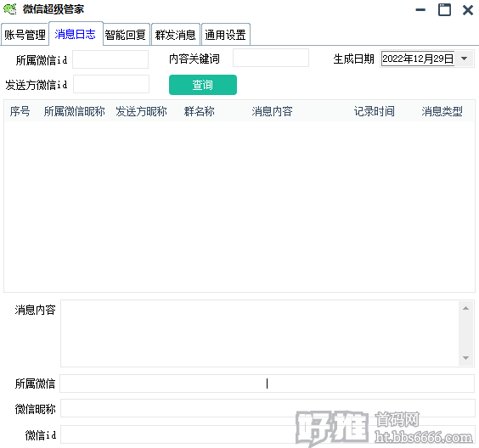Switch to the 账号管理 tab
This screenshot has height=448, width=479.
(x=25, y=35)
